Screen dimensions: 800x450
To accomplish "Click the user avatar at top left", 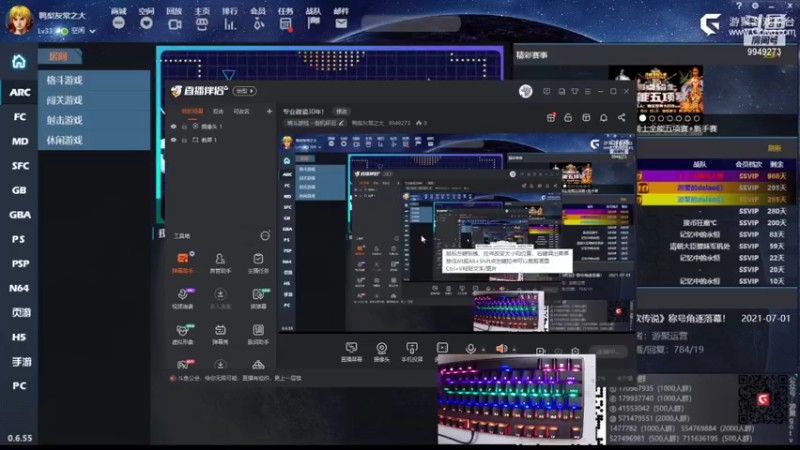I will pyautogui.click(x=19, y=20).
